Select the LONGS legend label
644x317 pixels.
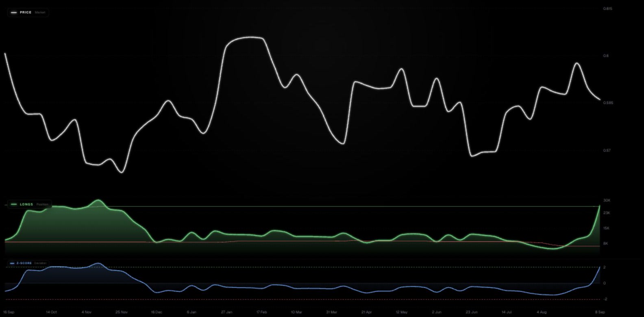point(26,204)
